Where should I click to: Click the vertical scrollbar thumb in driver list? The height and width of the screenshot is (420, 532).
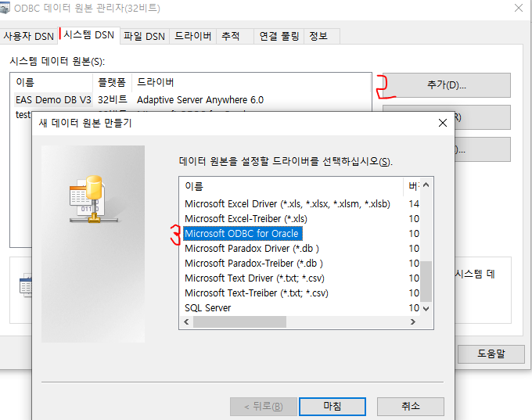(x=426, y=282)
